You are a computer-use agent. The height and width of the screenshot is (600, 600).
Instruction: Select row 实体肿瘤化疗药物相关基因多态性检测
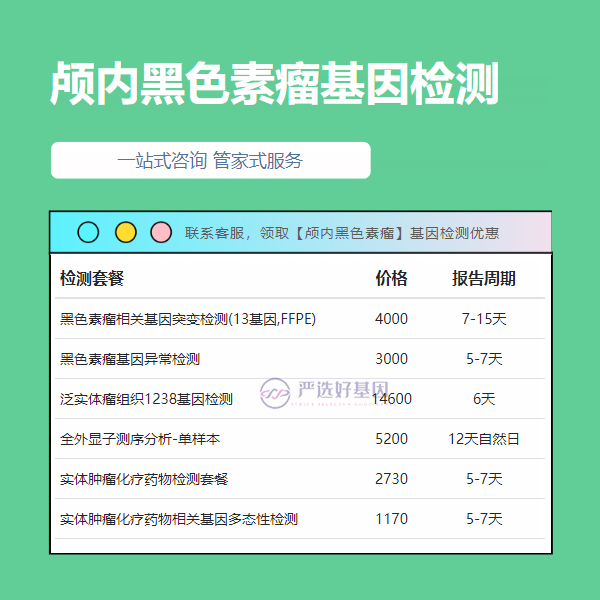click(300, 519)
